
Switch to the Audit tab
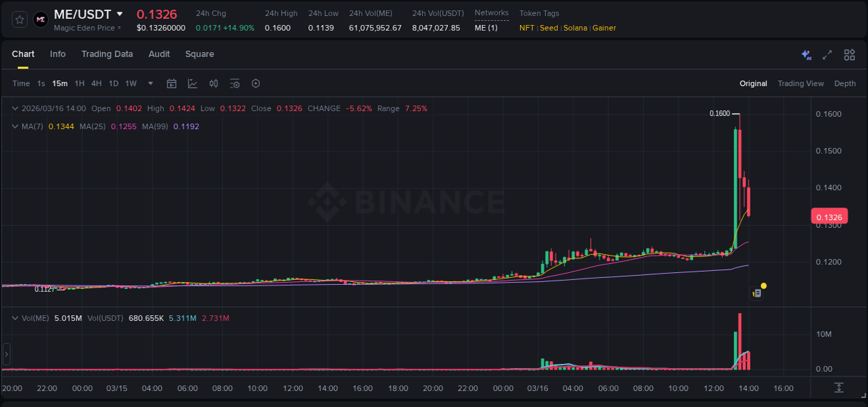159,53
